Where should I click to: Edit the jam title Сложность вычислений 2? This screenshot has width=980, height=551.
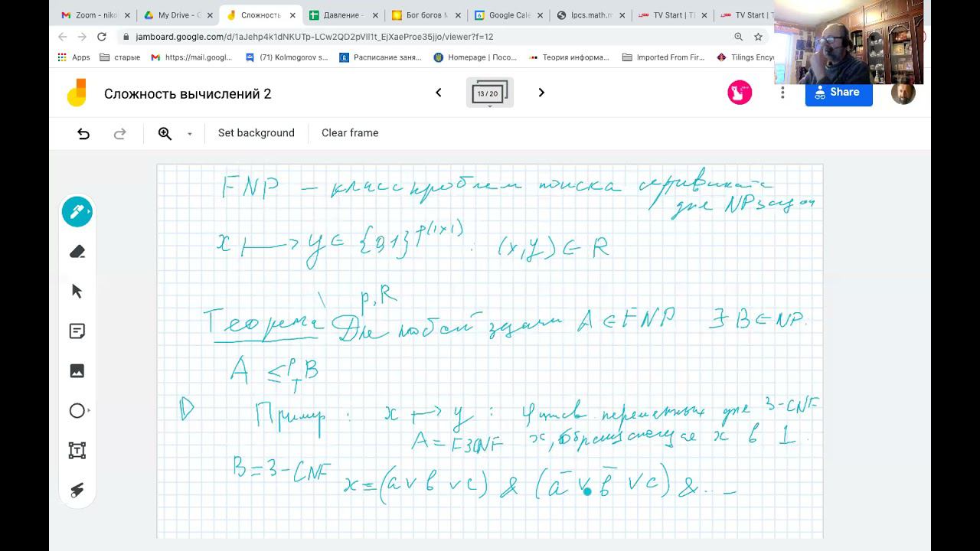(x=188, y=94)
